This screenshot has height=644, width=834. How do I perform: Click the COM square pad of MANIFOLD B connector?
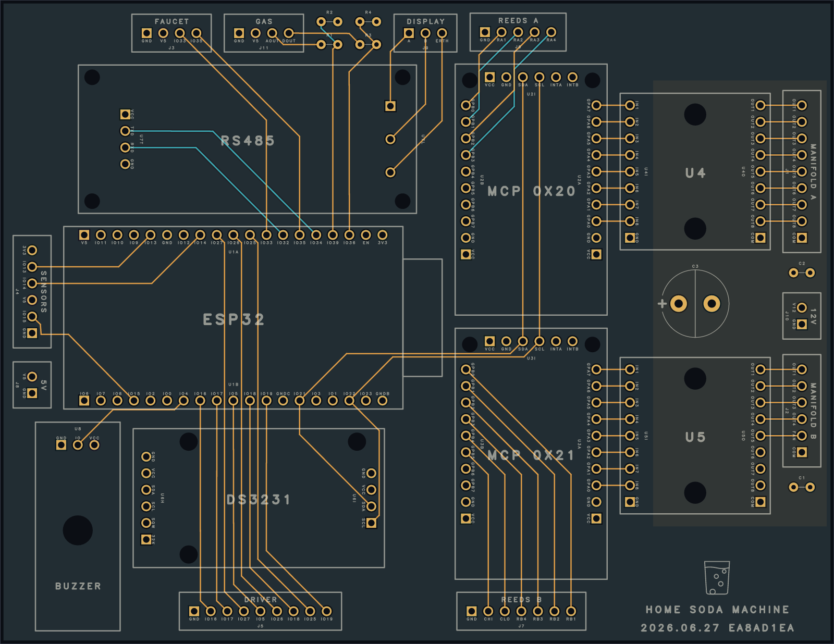pos(802,452)
